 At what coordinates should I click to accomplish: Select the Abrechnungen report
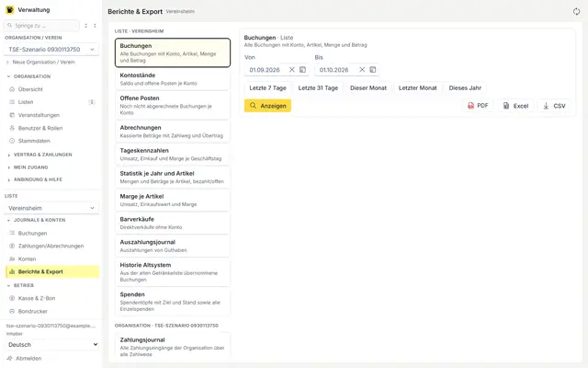coord(173,132)
